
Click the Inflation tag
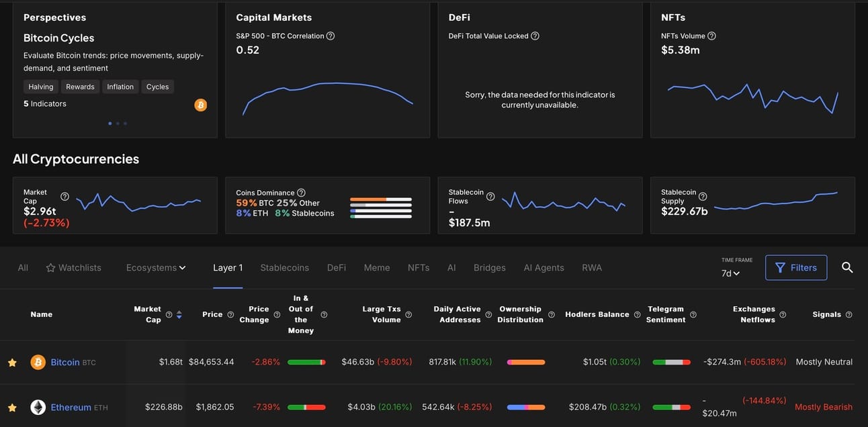[x=120, y=87]
